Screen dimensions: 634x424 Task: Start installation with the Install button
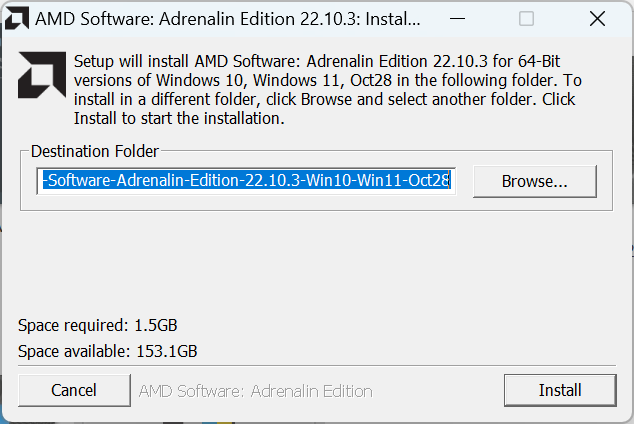(x=560, y=390)
